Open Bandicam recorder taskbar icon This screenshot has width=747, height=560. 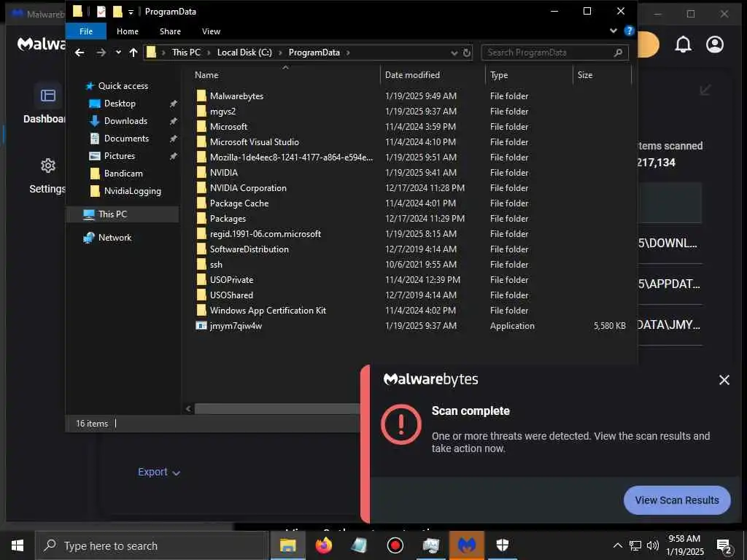point(395,545)
